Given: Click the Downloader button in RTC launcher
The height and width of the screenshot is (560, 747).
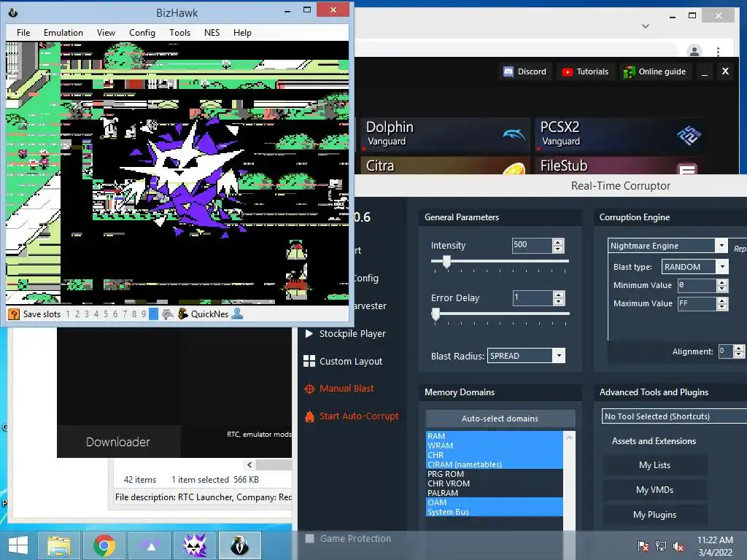Looking at the screenshot, I should point(119,442).
